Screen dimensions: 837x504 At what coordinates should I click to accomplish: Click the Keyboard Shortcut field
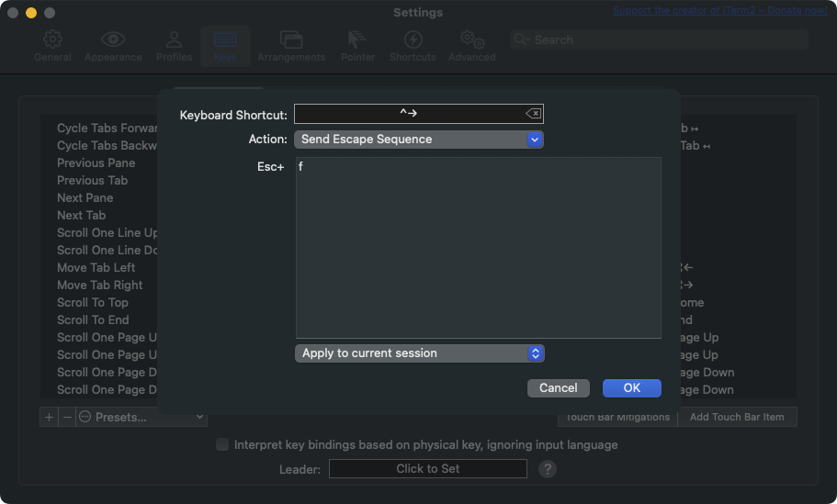point(419,113)
